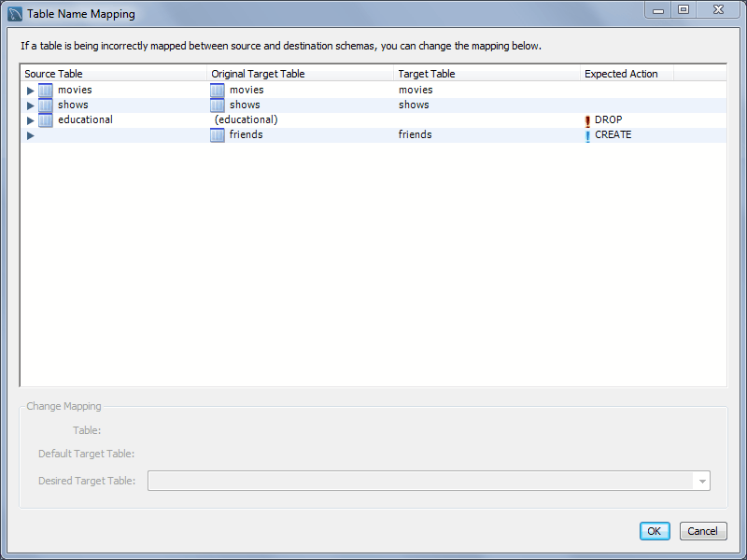The height and width of the screenshot is (560, 747).
Task: Expand the shows row arrow
Action: click(x=31, y=105)
